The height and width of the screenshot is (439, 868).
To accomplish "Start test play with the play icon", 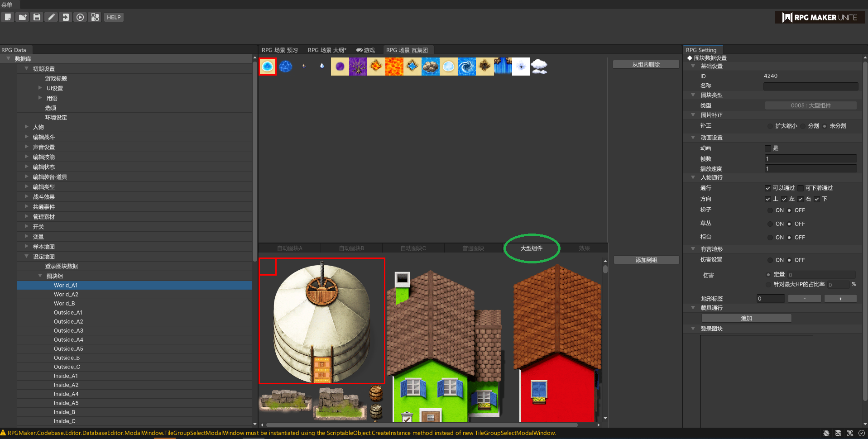I will (x=80, y=17).
